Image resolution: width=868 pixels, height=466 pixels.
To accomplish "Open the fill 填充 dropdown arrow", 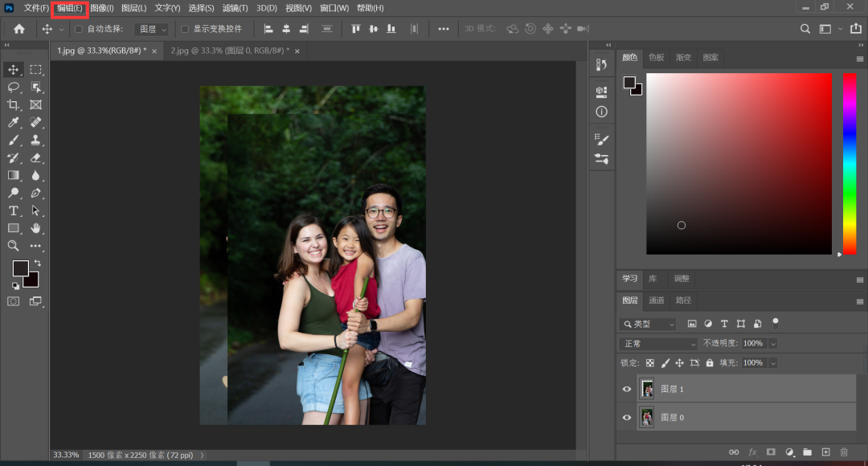I will 773,363.
